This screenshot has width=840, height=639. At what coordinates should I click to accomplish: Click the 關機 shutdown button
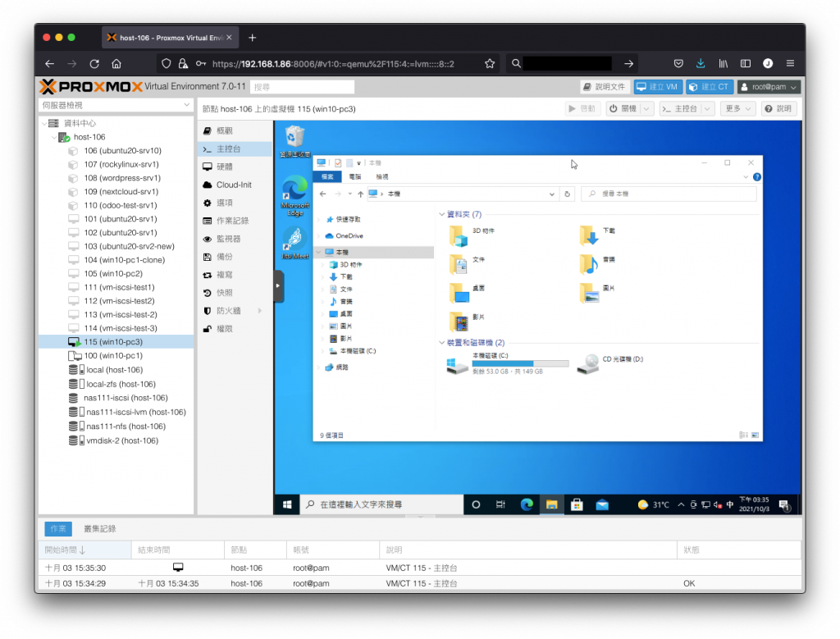(x=623, y=109)
